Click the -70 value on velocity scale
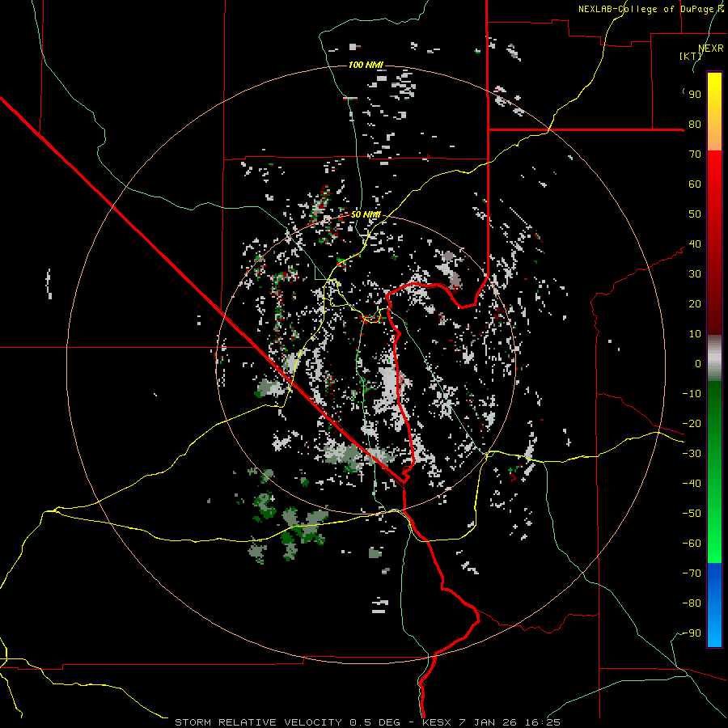 point(692,574)
